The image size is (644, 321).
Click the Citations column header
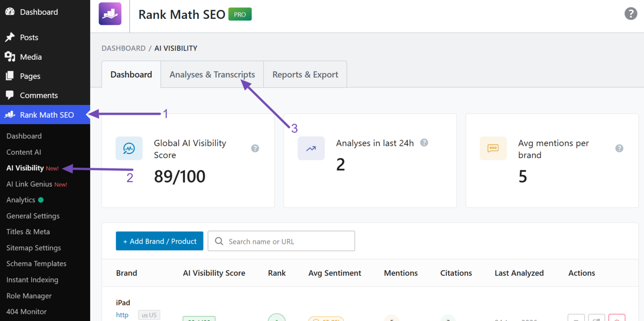click(456, 273)
